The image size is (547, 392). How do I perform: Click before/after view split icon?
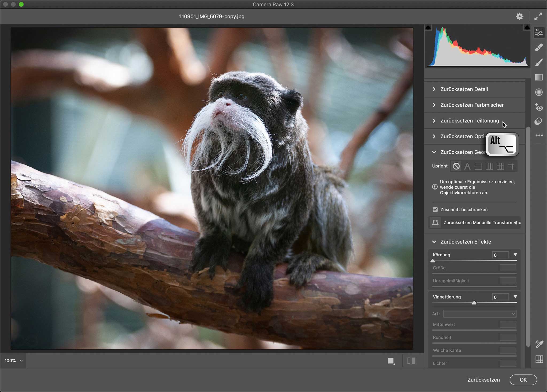411,361
